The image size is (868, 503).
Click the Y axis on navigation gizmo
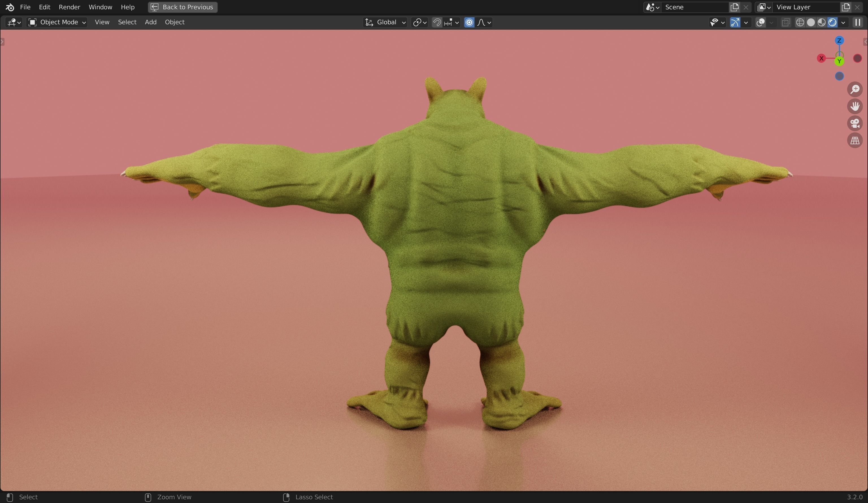pyautogui.click(x=839, y=61)
